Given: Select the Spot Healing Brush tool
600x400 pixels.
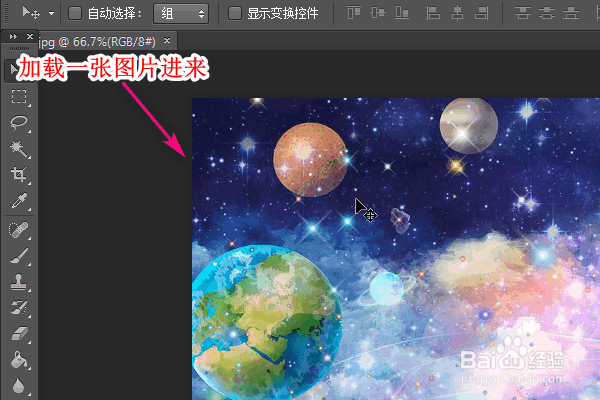Looking at the screenshot, I should [19, 230].
